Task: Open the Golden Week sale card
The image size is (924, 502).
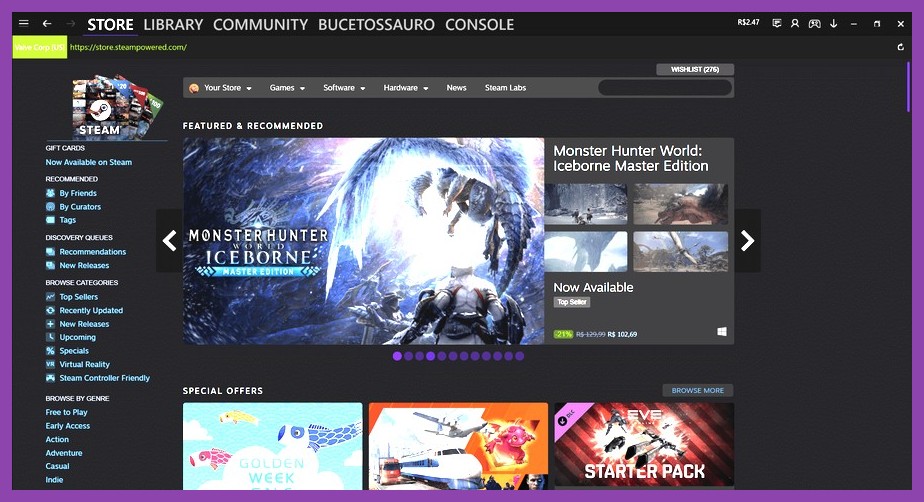Action: pyautogui.click(x=273, y=446)
